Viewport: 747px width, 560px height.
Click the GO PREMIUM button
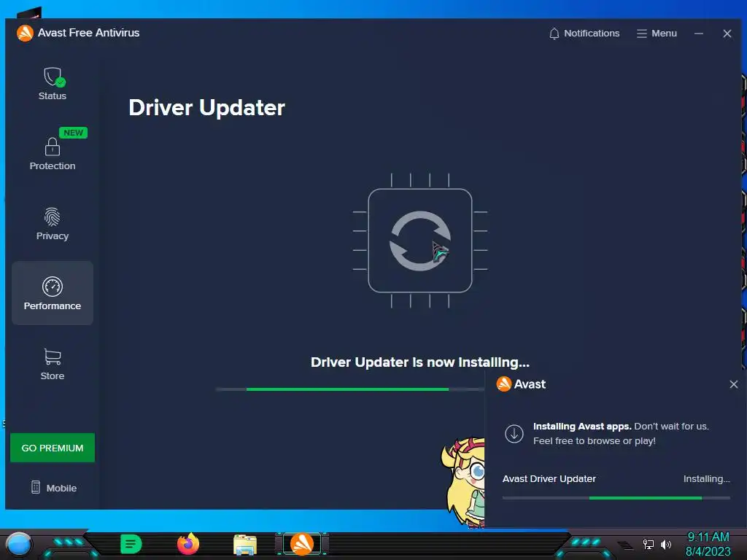[x=53, y=448]
